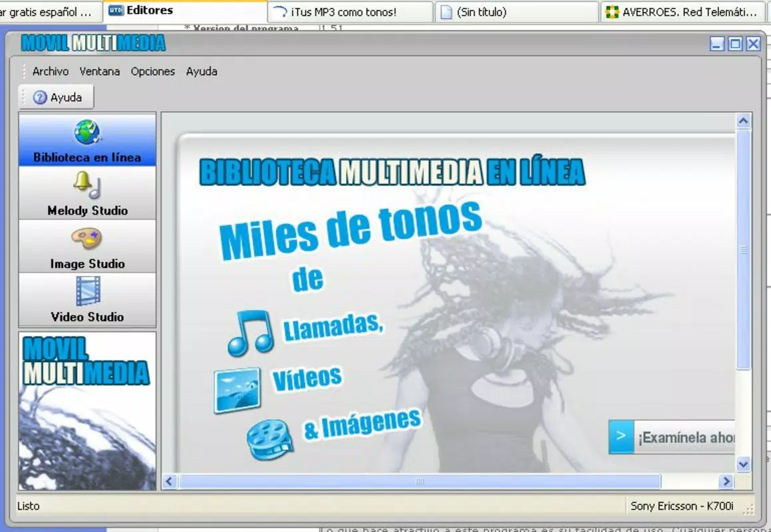Switch to the ¡Tus MP3 como tonos! tab
The height and width of the screenshot is (532, 771).
[351, 12]
